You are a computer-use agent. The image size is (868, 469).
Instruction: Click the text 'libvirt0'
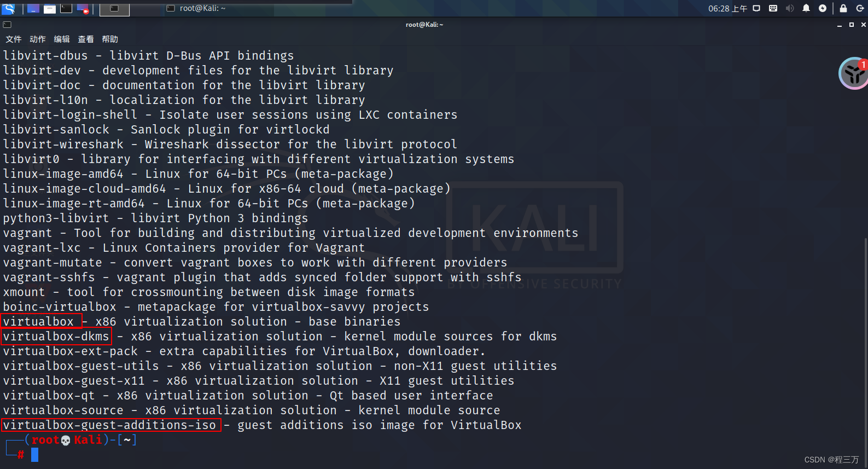[x=31, y=159]
